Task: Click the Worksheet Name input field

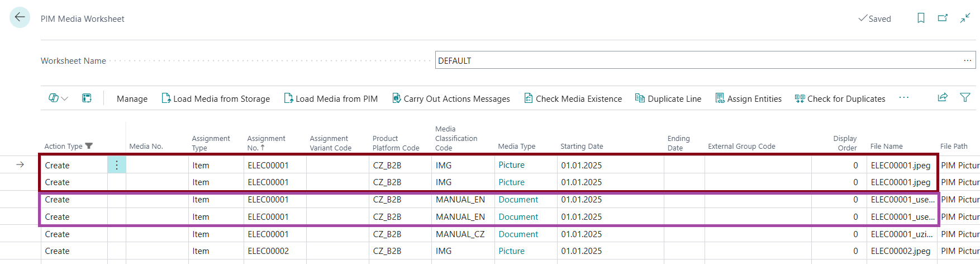Action: [698, 60]
